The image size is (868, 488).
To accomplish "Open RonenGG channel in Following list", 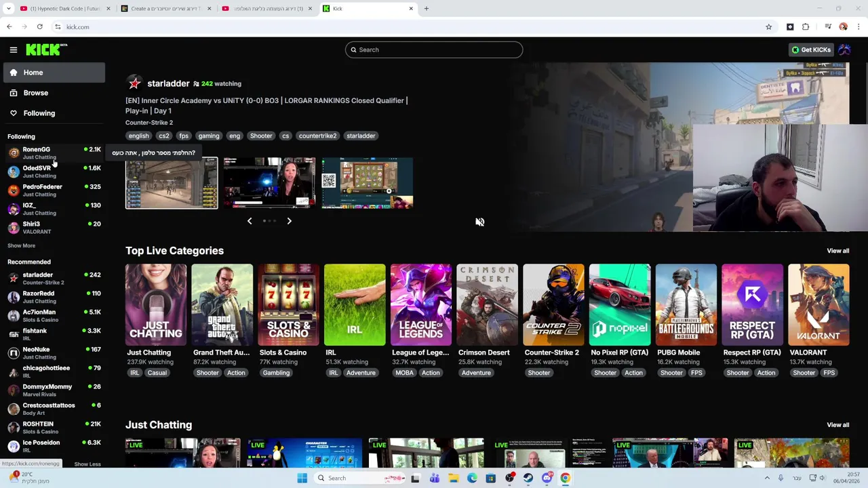I will (x=54, y=152).
